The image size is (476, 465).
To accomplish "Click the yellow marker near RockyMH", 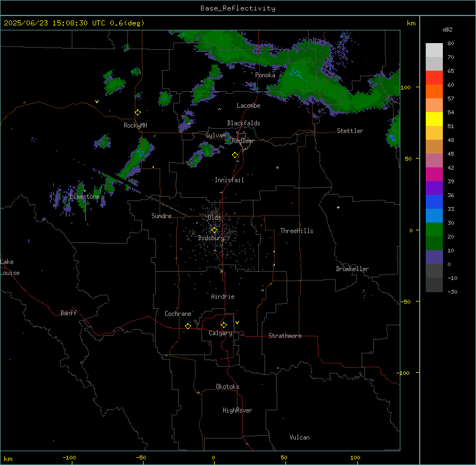I will coord(137,113).
